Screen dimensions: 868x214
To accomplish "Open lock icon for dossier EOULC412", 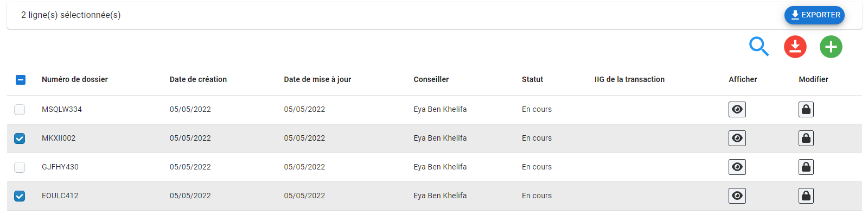I will pyautogui.click(x=806, y=196).
